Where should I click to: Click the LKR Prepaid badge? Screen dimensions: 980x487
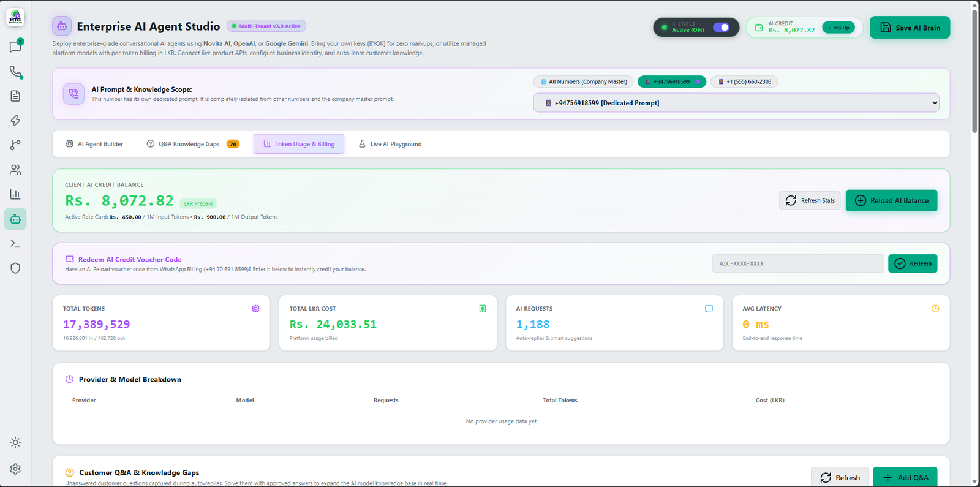pyautogui.click(x=198, y=203)
